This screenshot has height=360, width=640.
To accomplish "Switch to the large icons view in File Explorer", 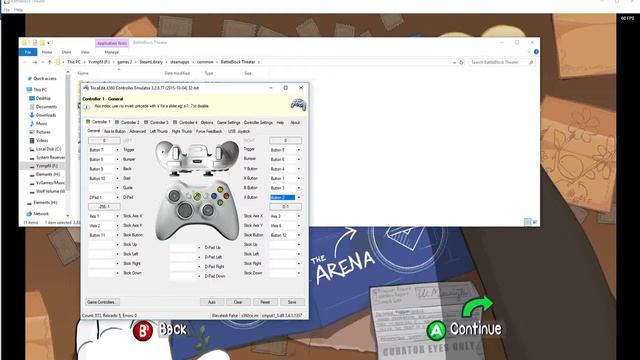I will [535, 222].
